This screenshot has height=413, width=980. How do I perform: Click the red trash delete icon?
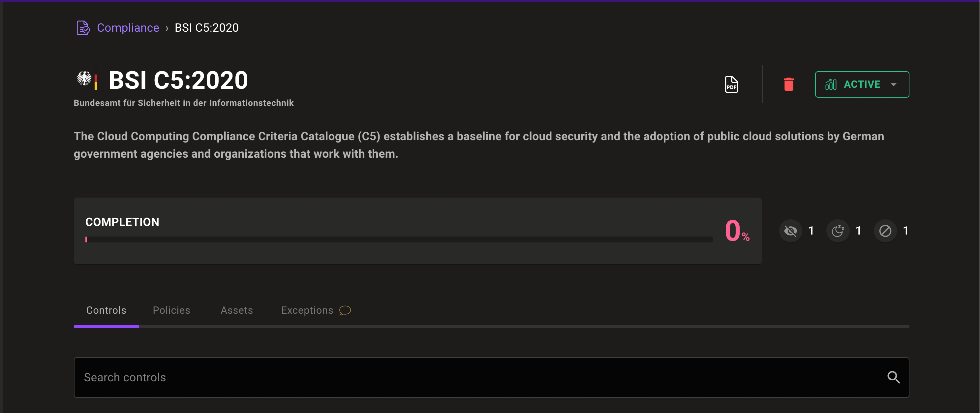coord(789,84)
